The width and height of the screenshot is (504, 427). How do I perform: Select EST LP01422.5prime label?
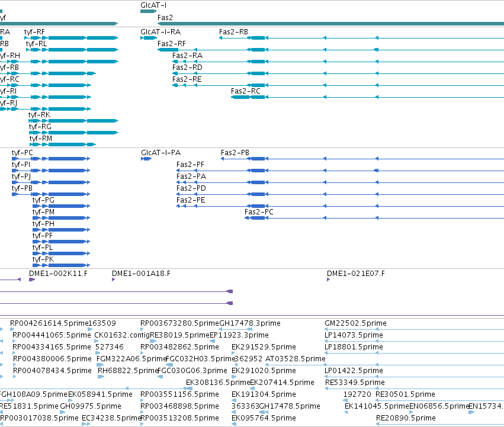[x=354, y=371]
